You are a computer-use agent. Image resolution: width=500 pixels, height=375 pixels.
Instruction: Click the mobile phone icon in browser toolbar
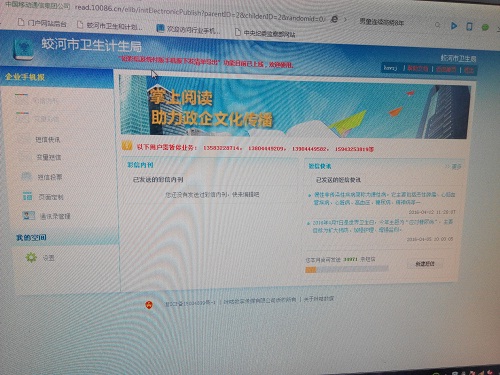469,26
